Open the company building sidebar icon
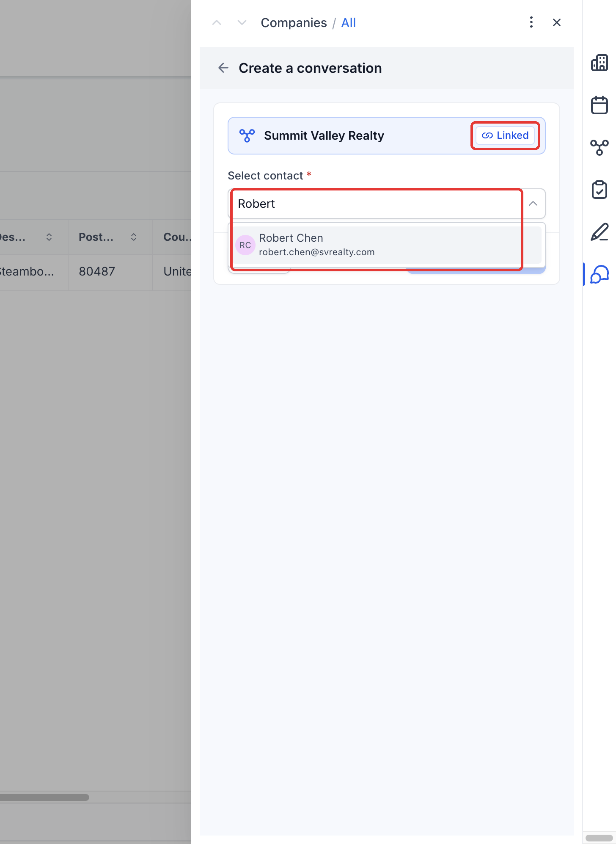Viewport: 616px width, 844px height. (x=599, y=63)
